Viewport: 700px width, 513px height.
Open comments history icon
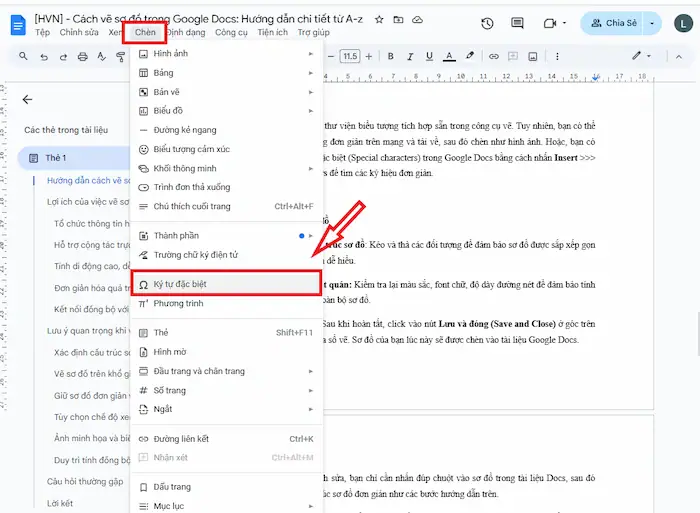517,23
